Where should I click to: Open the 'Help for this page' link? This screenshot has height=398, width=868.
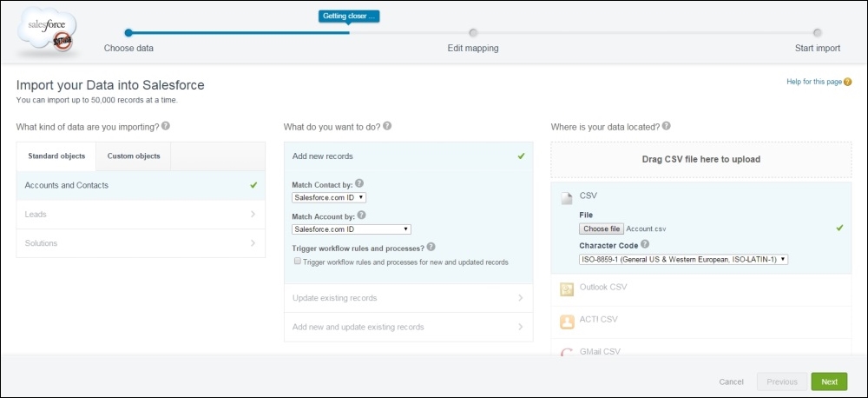813,82
